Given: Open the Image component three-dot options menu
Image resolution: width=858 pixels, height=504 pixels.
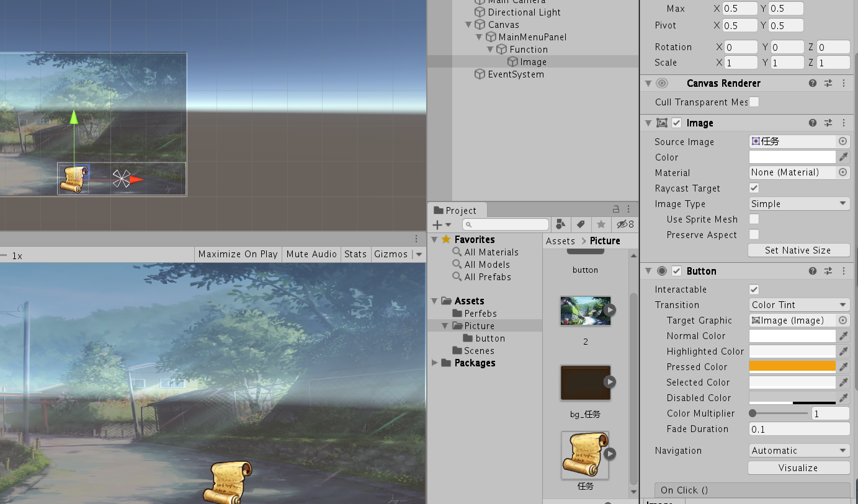Looking at the screenshot, I should coord(844,123).
